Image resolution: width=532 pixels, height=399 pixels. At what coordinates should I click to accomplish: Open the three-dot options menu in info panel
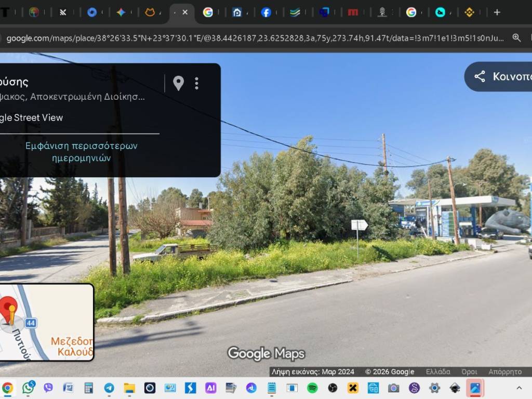(196, 83)
